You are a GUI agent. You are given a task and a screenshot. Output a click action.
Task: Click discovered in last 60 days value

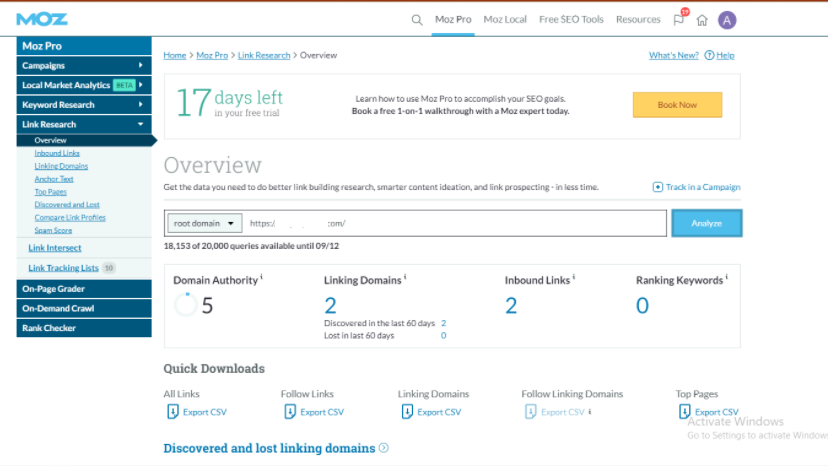click(x=444, y=323)
